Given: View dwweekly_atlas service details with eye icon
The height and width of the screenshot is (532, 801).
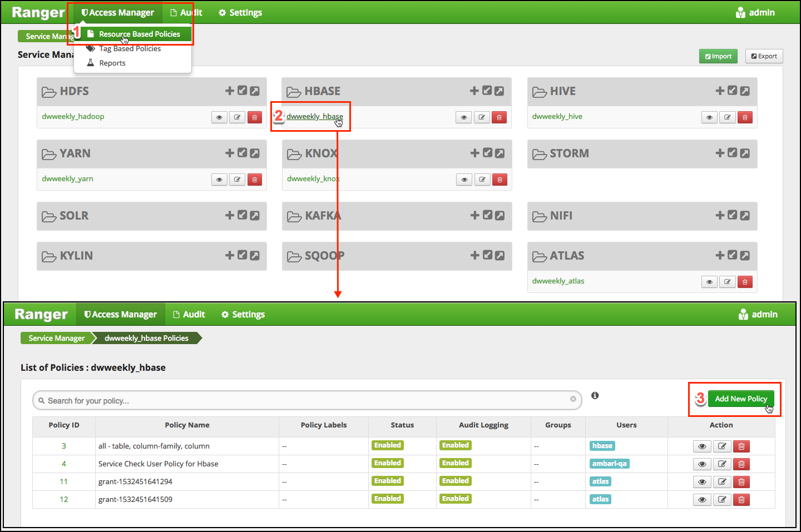Looking at the screenshot, I should [x=710, y=282].
